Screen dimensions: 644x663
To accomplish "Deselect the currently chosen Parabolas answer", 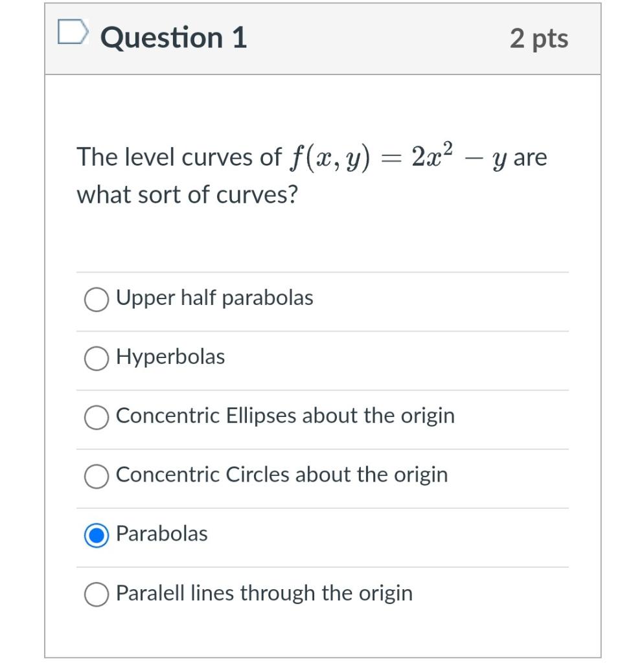I will 96,535.
